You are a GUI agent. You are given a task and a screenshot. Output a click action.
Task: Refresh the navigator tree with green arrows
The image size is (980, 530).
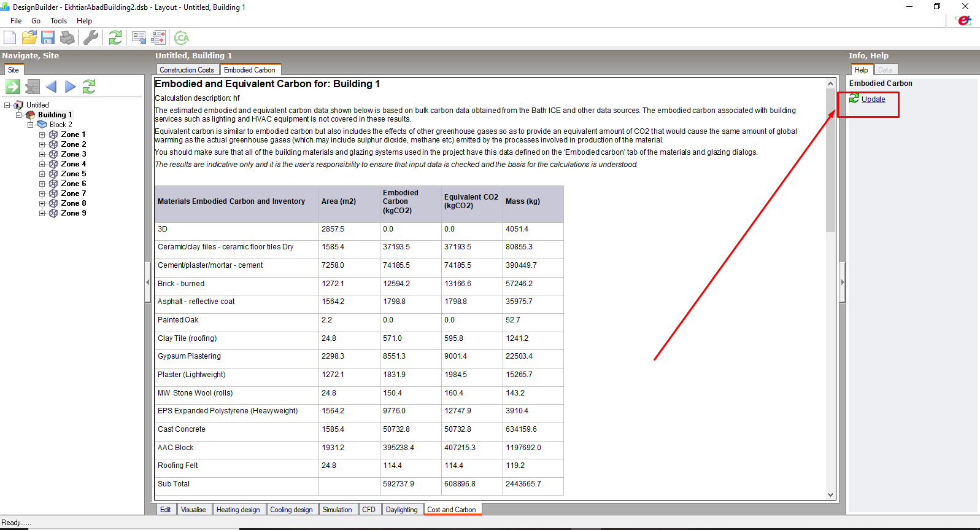[89, 87]
